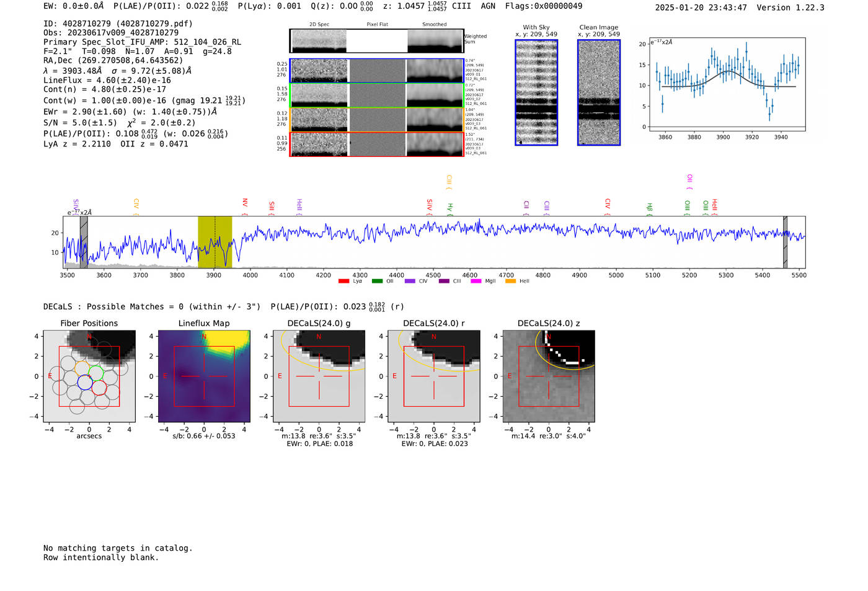868x591 pixels.
Task: Click the red Lyα legend swatch
Action: pyautogui.click(x=344, y=281)
